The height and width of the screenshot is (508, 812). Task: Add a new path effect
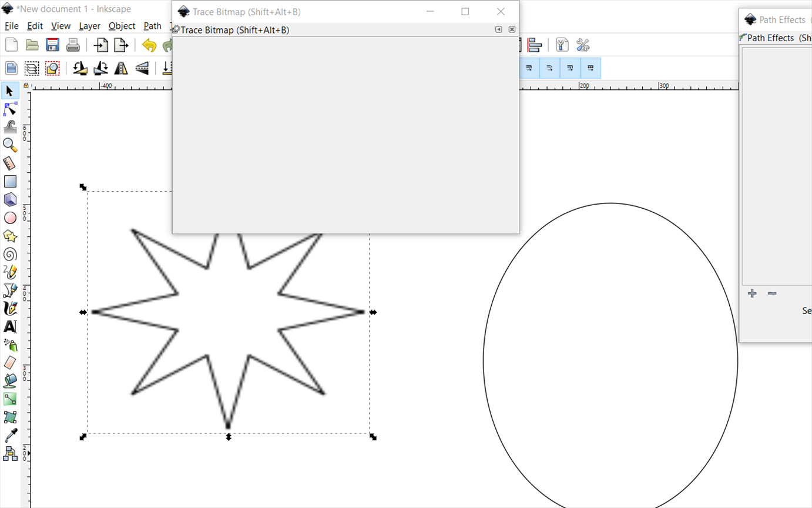pos(752,293)
